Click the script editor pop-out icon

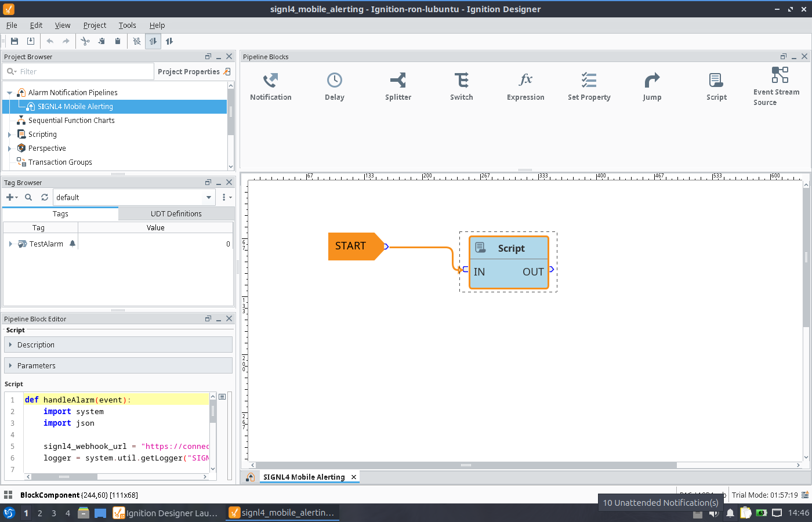point(222,397)
